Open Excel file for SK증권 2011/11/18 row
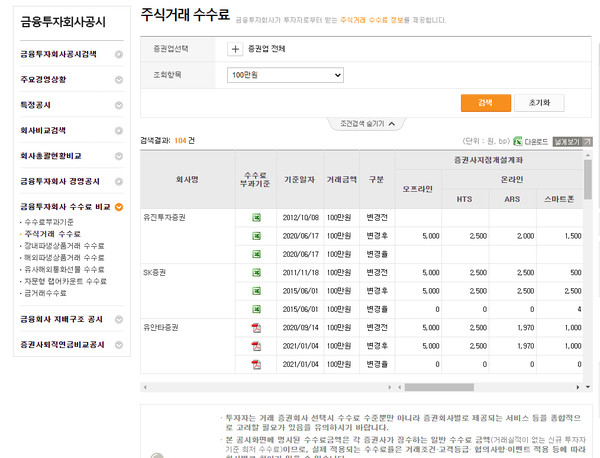 pyautogui.click(x=256, y=272)
